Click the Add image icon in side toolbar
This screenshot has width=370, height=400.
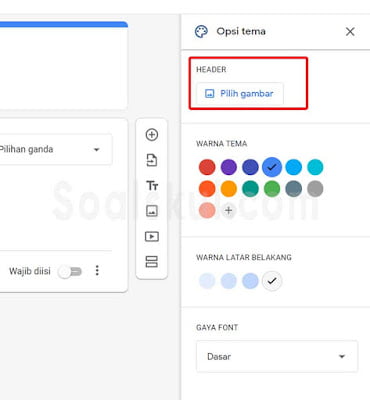(152, 211)
